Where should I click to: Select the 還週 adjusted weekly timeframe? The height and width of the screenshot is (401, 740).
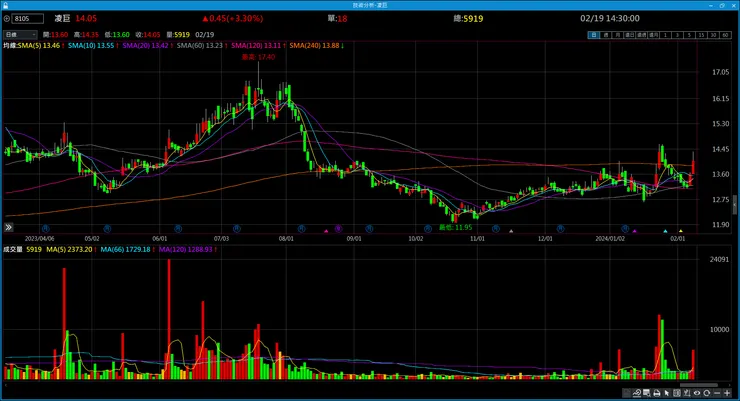[641, 35]
